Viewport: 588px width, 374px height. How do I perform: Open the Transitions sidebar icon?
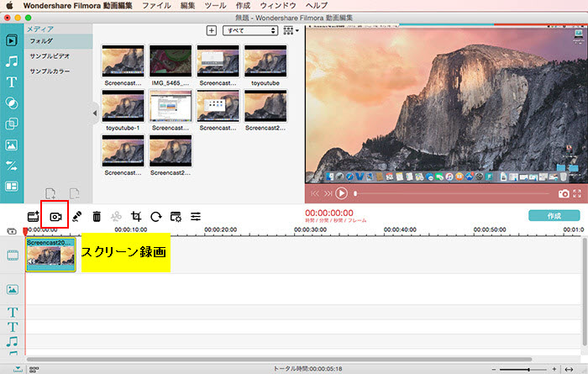click(12, 166)
